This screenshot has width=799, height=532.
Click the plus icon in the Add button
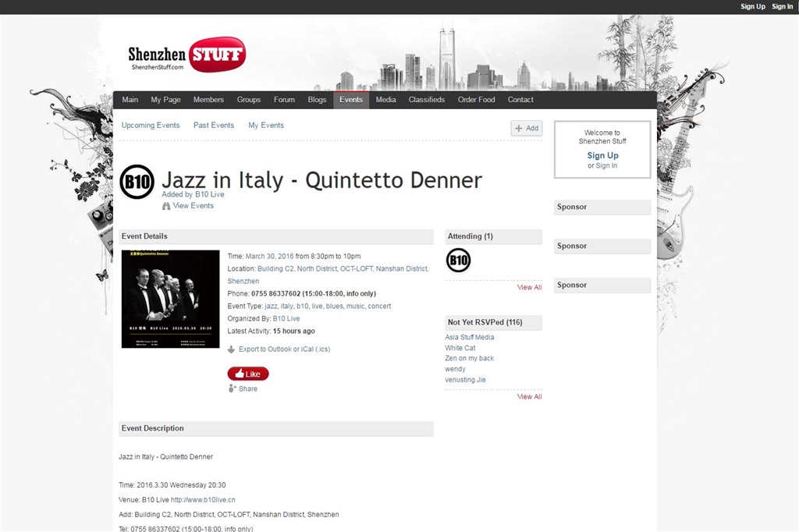pyautogui.click(x=519, y=129)
